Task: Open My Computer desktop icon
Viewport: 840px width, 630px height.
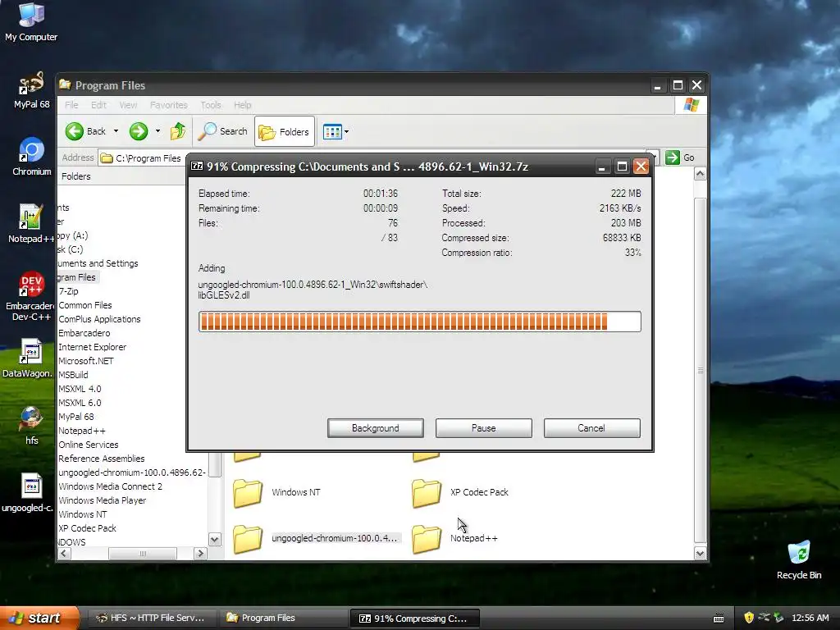Action: [x=31, y=21]
